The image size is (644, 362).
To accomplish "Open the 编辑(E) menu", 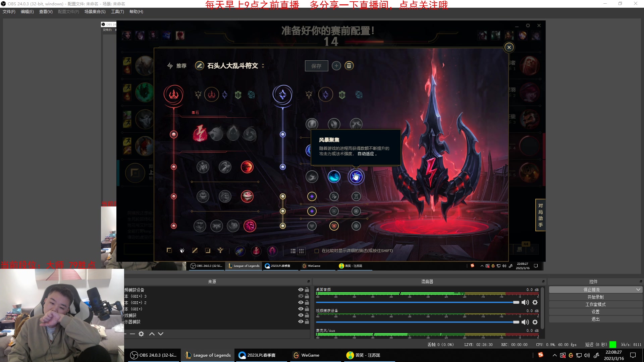I will (27, 12).
